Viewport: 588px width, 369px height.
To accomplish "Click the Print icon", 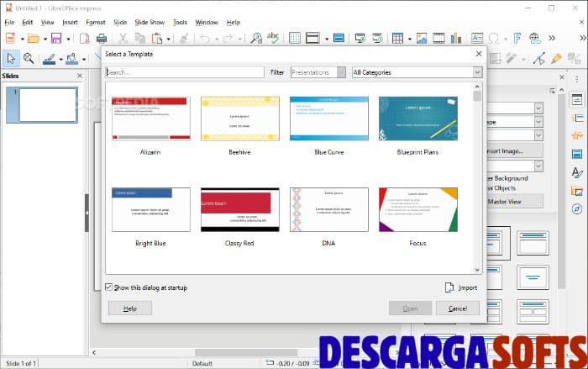I will pos(102,39).
